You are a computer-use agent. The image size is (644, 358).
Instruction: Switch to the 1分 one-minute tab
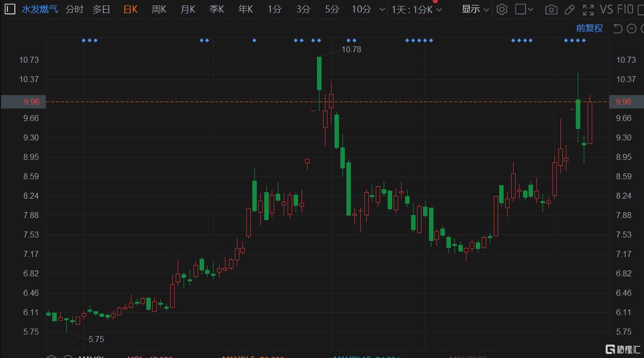(274, 9)
